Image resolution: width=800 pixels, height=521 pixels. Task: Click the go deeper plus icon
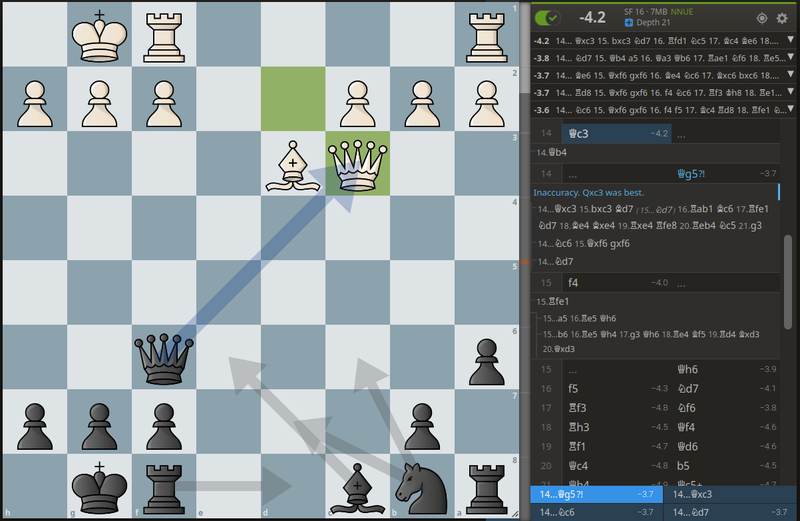[629, 22]
